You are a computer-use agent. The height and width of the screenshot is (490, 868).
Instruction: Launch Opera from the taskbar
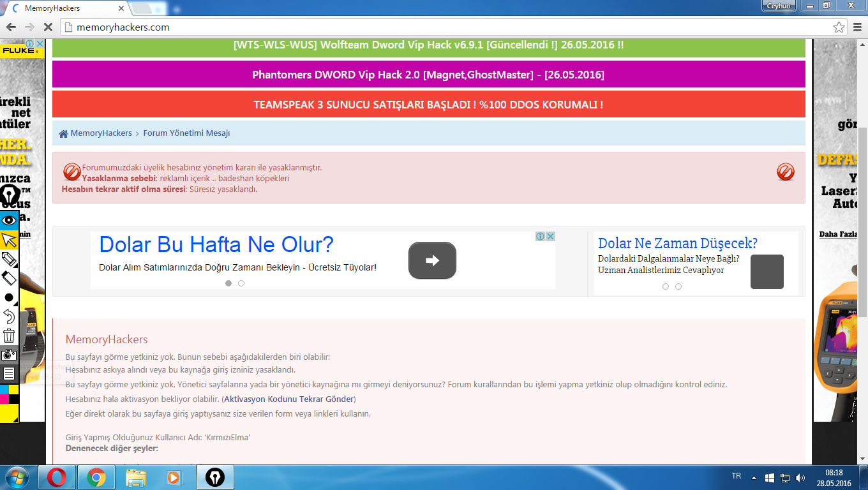click(x=57, y=477)
